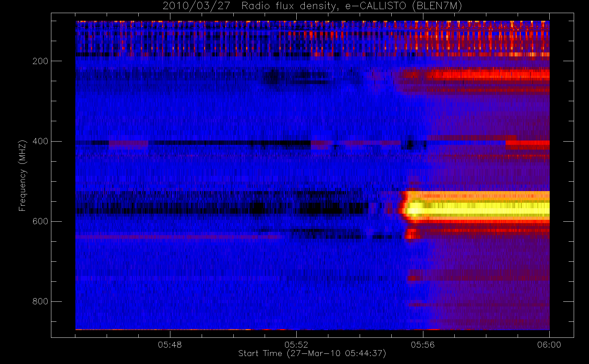Click the '05:52' time tick label
Screen dimensions: 589x364
(296, 345)
